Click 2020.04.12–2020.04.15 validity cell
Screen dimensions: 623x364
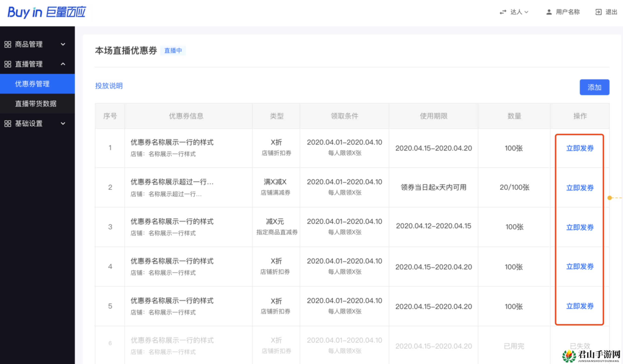coord(434,226)
